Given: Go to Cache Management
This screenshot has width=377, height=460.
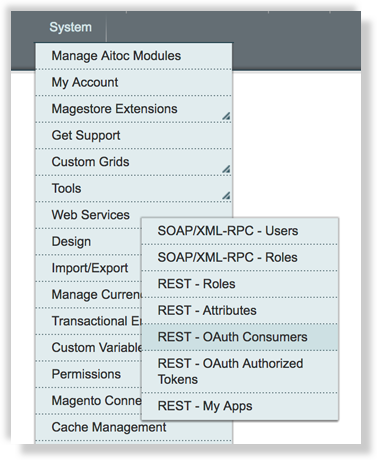Looking at the screenshot, I should [x=134, y=427].
